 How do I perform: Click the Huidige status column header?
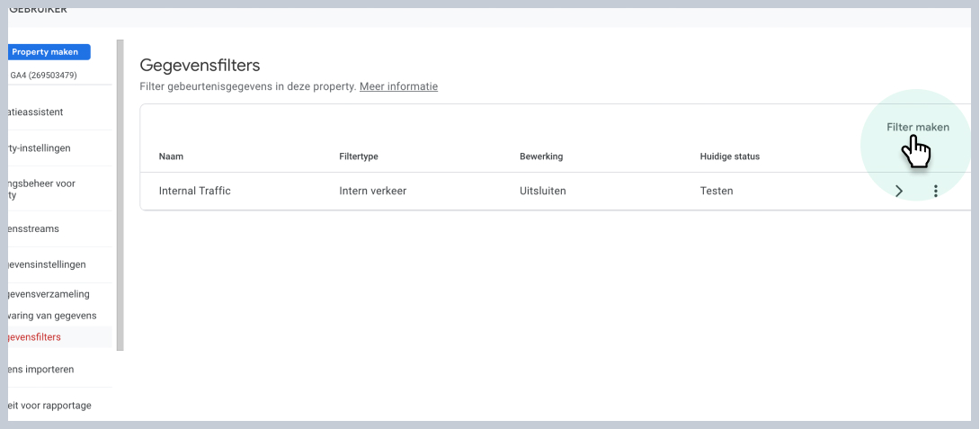(x=729, y=156)
